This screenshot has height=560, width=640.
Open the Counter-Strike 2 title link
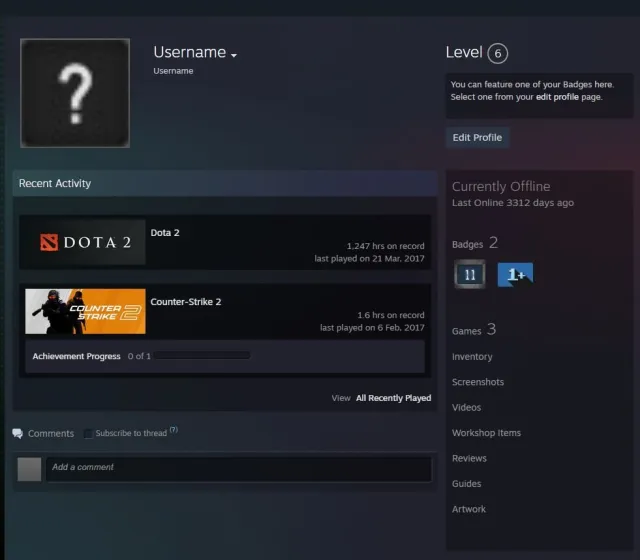click(186, 302)
